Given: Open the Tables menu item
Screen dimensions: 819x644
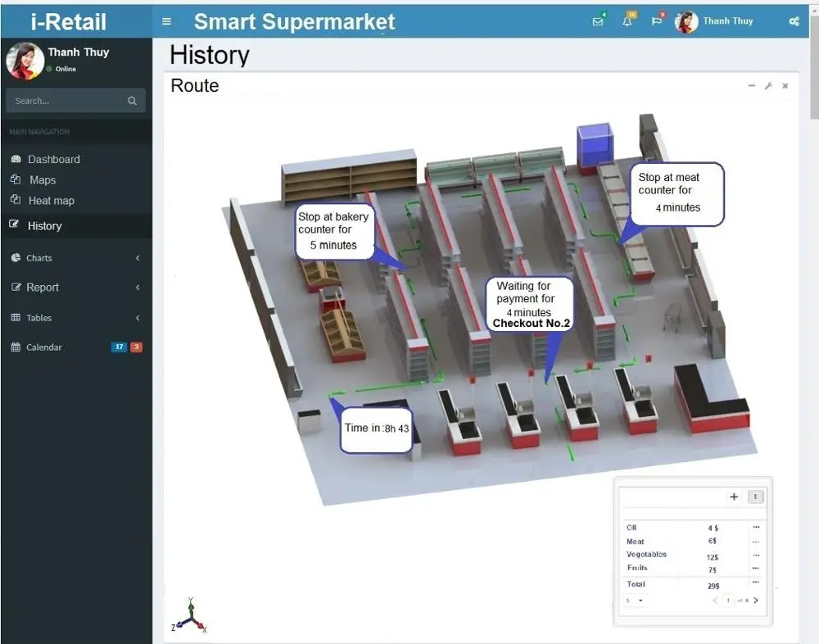Looking at the screenshot, I should pyautogui.click(x=38, y=318).
